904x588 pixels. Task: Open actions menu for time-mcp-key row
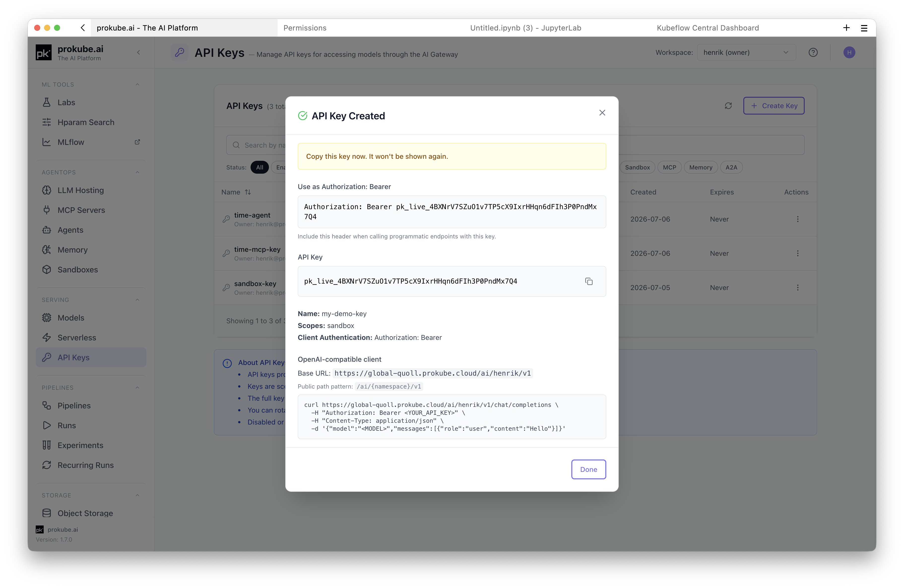tap(798, 253)
